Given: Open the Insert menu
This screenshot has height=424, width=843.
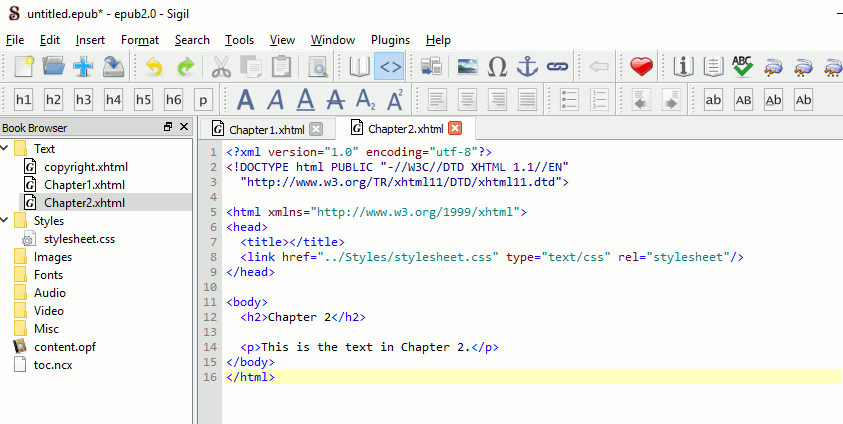Looking at the screenshot, I should coord(90,40).
